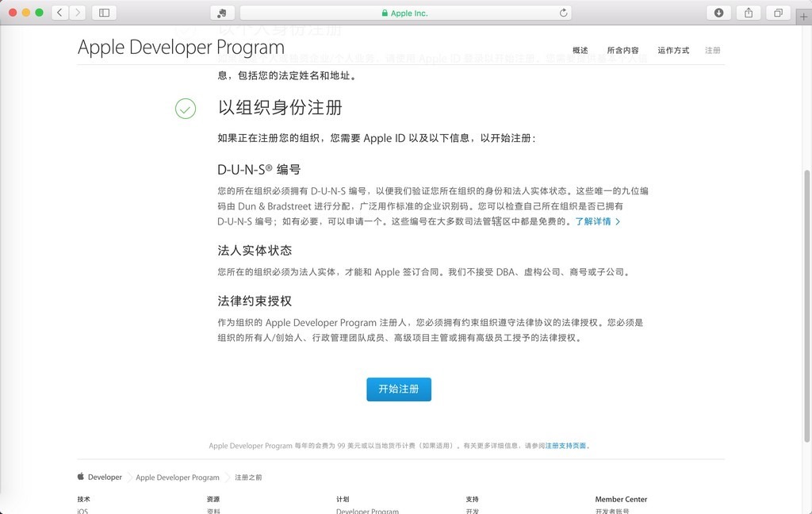Add a new tab with plus button
This screenshot has height=514, width=812.
(804, 17)
